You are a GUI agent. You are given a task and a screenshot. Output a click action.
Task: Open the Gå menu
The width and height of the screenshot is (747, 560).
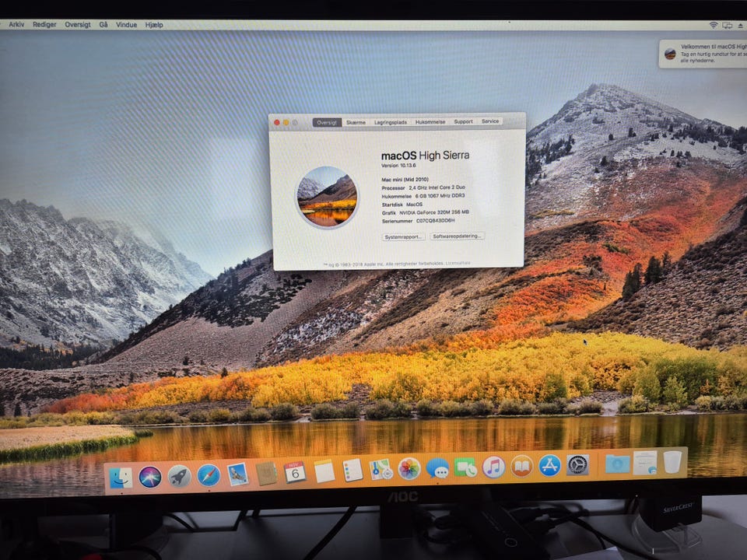point(103,24)
